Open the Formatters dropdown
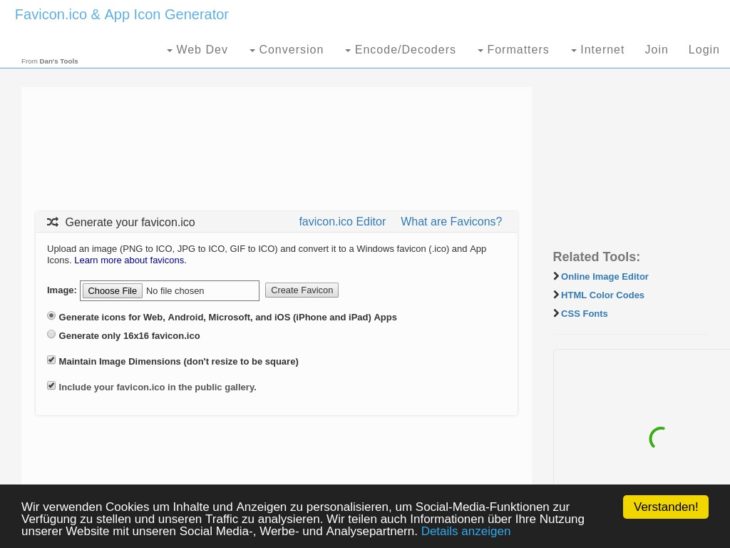The width and height of the screenshot is (730, 548). point(513,50)
